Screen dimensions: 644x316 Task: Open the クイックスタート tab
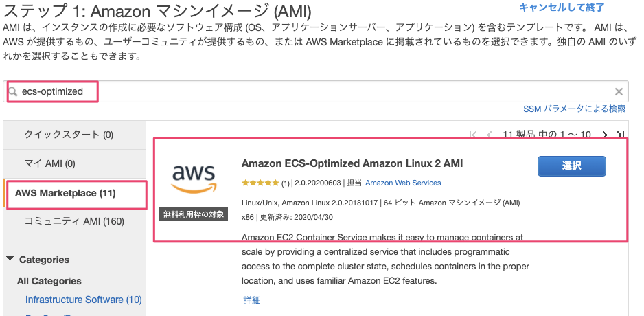pos(69,135)
